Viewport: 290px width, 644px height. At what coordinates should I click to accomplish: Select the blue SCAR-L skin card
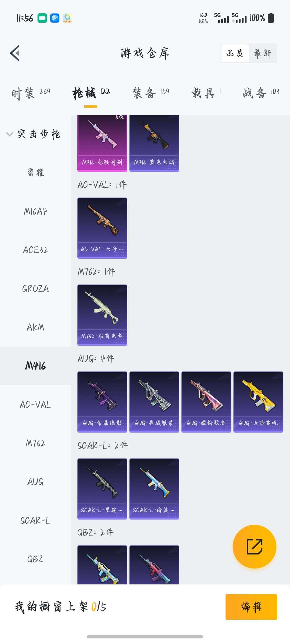click(154, 489)
